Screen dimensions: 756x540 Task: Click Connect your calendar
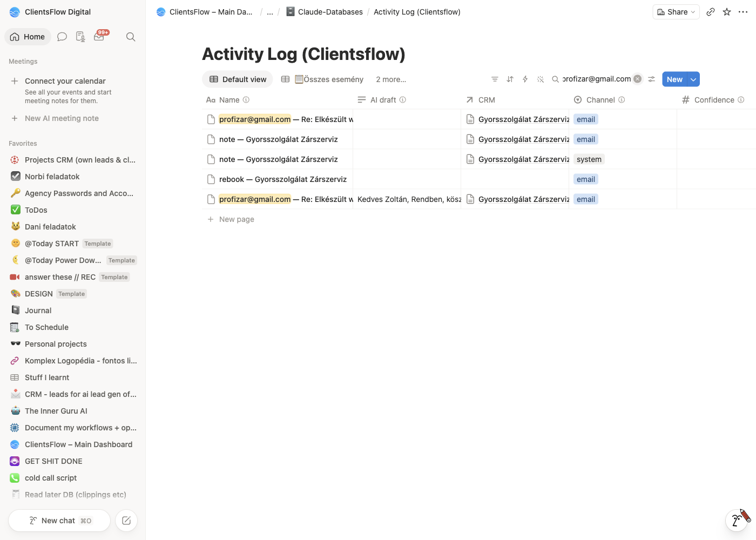pyautogui.click(x=65, y=81)
